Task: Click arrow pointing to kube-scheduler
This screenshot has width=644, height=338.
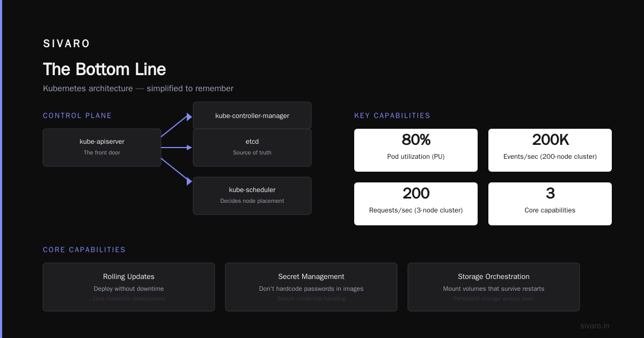Action: (177, 172)
